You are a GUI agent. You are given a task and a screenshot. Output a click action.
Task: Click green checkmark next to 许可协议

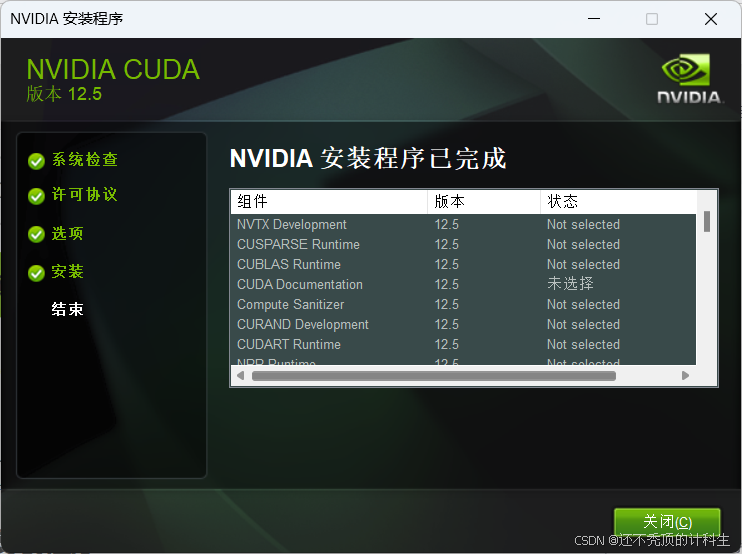click(36, 196)
